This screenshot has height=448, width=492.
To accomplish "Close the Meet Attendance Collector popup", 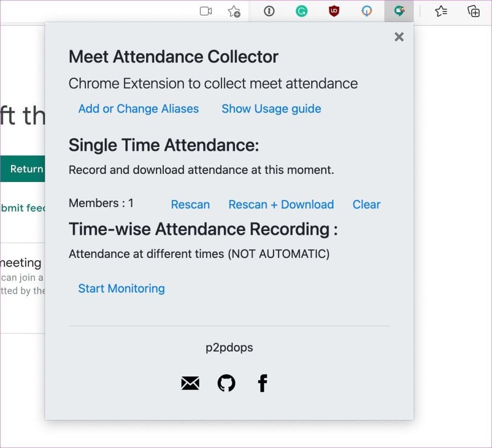I will (x=399, y=37).
